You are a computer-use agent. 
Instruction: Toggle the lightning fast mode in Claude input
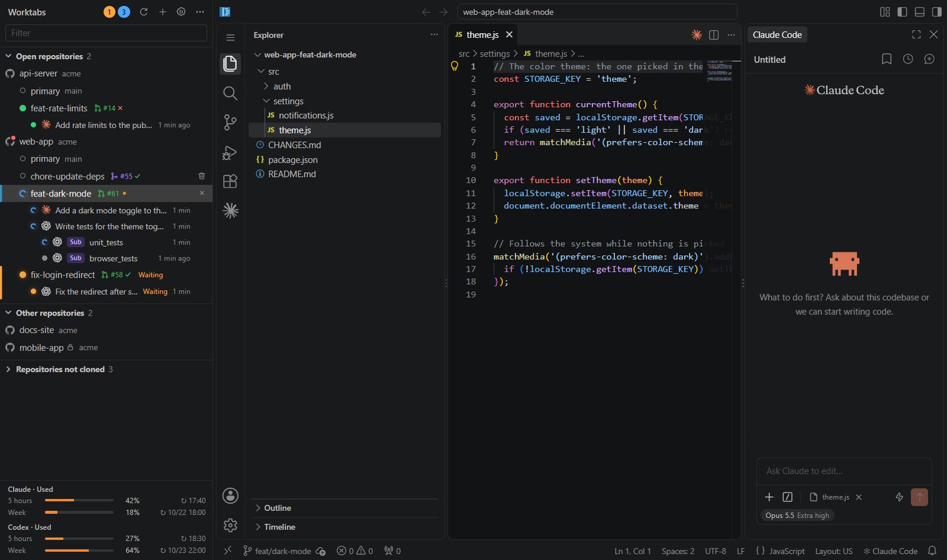[900, 497]
